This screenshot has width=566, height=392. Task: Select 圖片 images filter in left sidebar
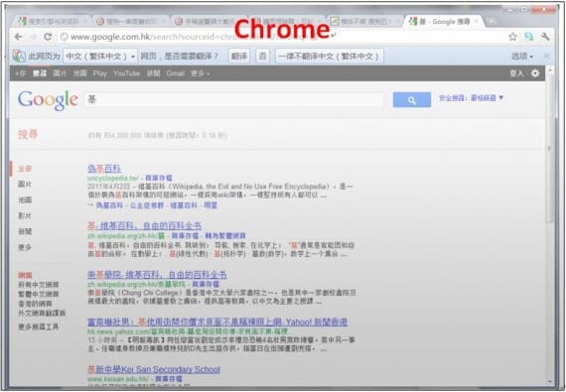tap(25, 185)
